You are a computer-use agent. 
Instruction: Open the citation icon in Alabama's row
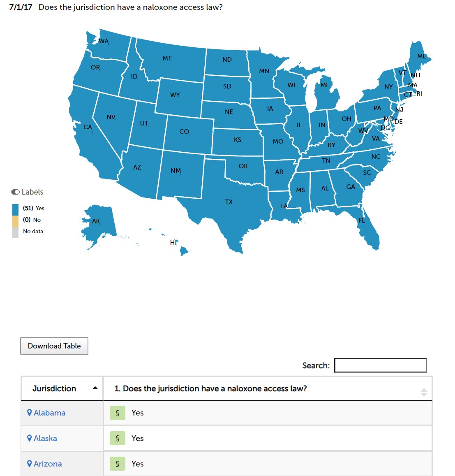pyautogui.click(x=118, y=413)
